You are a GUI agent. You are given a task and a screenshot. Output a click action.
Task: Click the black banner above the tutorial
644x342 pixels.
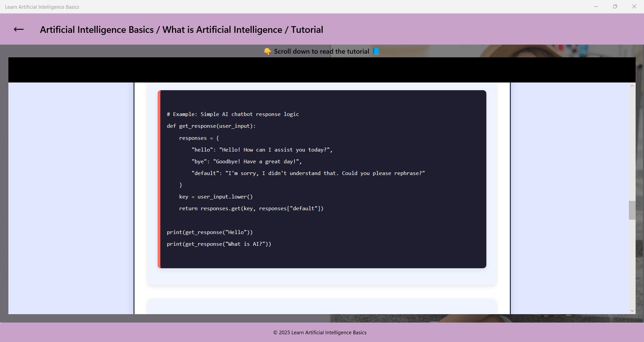coord(322,70)
